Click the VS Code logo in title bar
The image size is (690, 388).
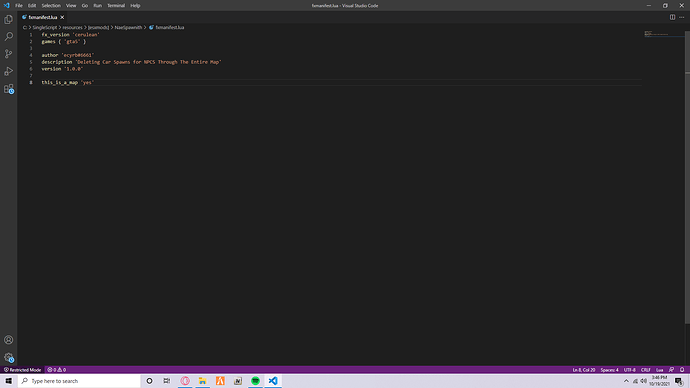[x=6, y=5]
